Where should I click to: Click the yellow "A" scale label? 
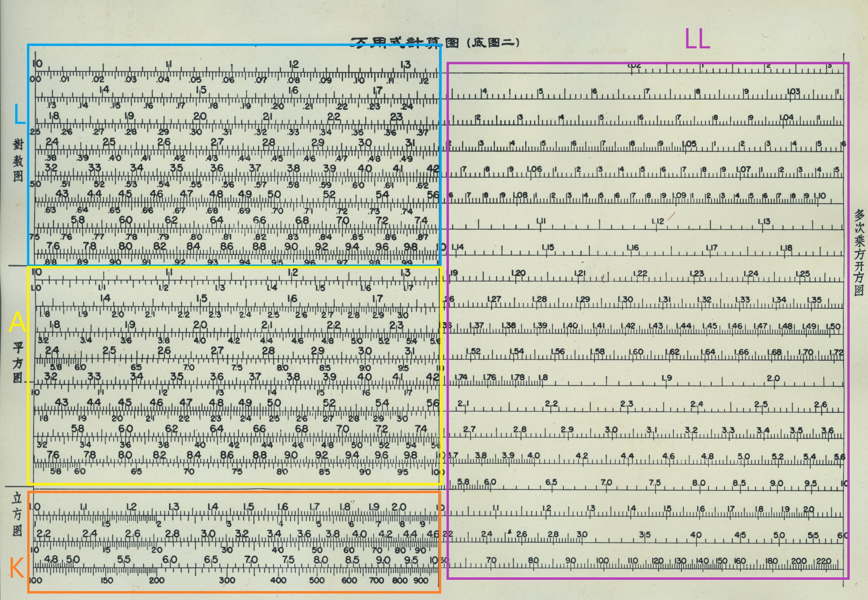pos(17,323)
